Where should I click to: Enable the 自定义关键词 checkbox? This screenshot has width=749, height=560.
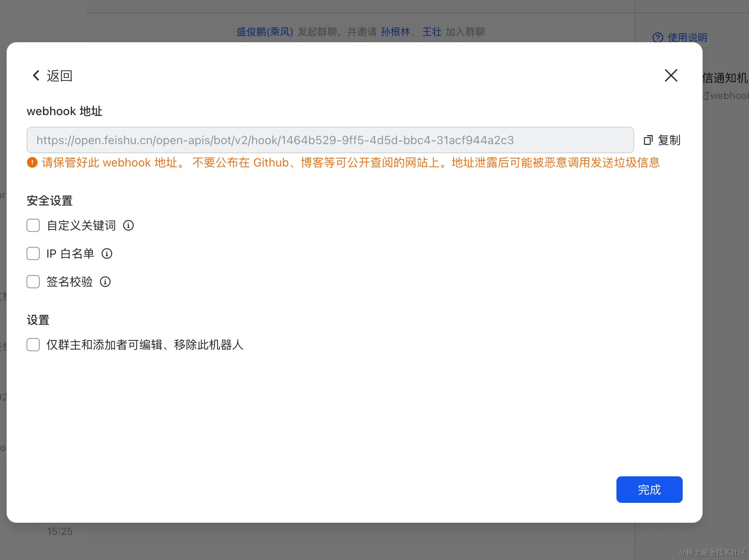pos(33,225)
